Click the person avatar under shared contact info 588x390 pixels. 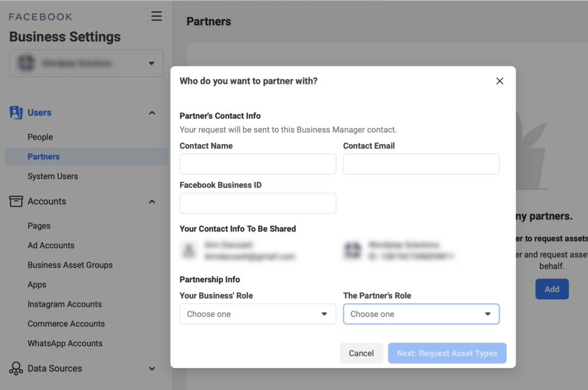[x=188, y=251]
